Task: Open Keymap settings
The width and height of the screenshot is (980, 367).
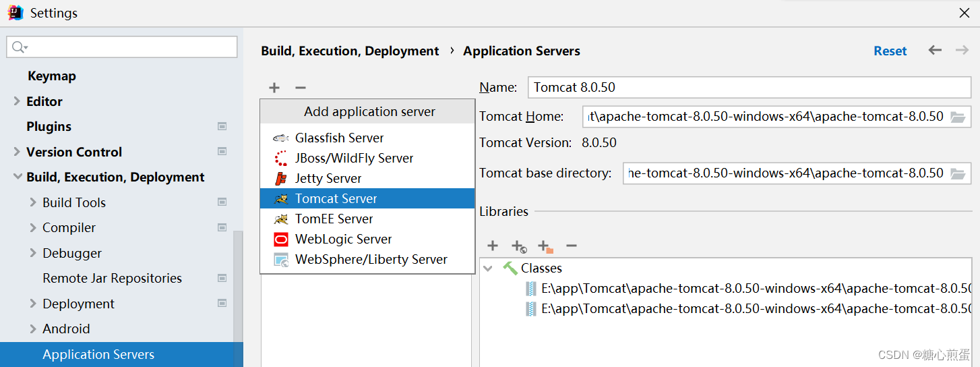Action: point(52,76)
